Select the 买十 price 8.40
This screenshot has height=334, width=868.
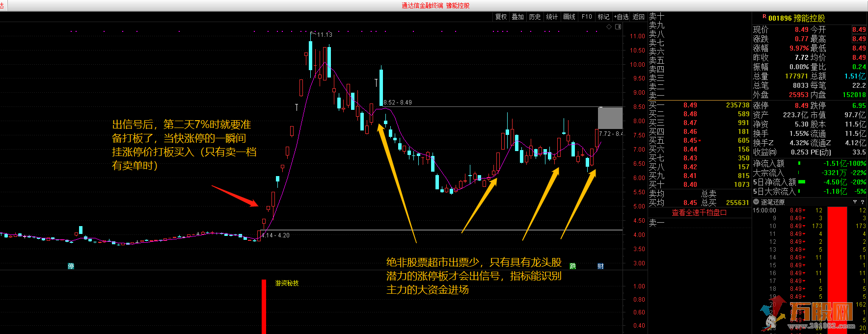click(x=690, y=184)
